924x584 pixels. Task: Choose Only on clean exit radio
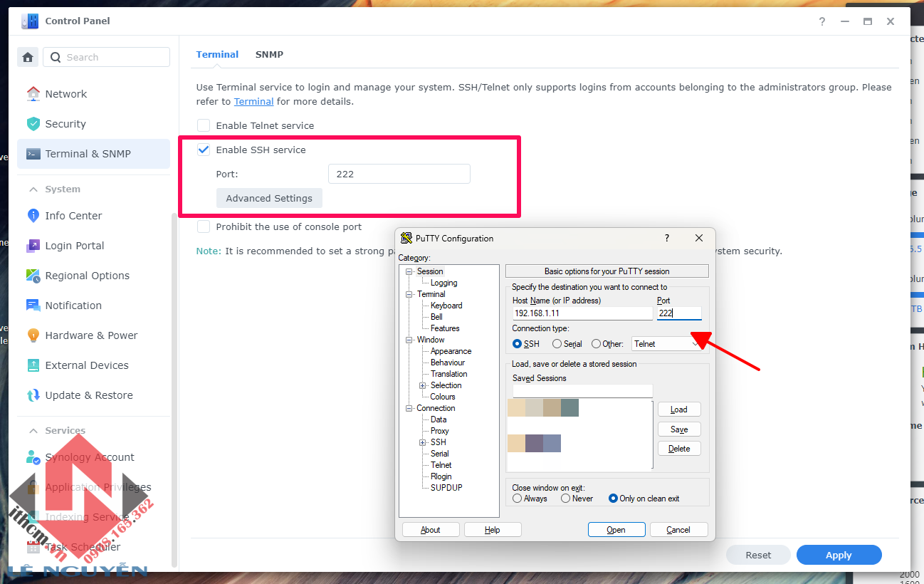coord(613,499)
